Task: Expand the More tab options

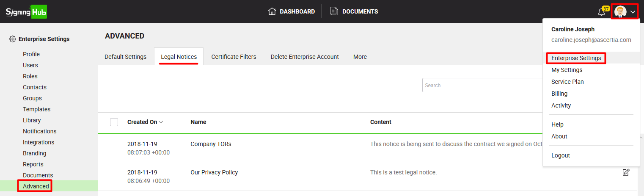Action: pos(360,57)
